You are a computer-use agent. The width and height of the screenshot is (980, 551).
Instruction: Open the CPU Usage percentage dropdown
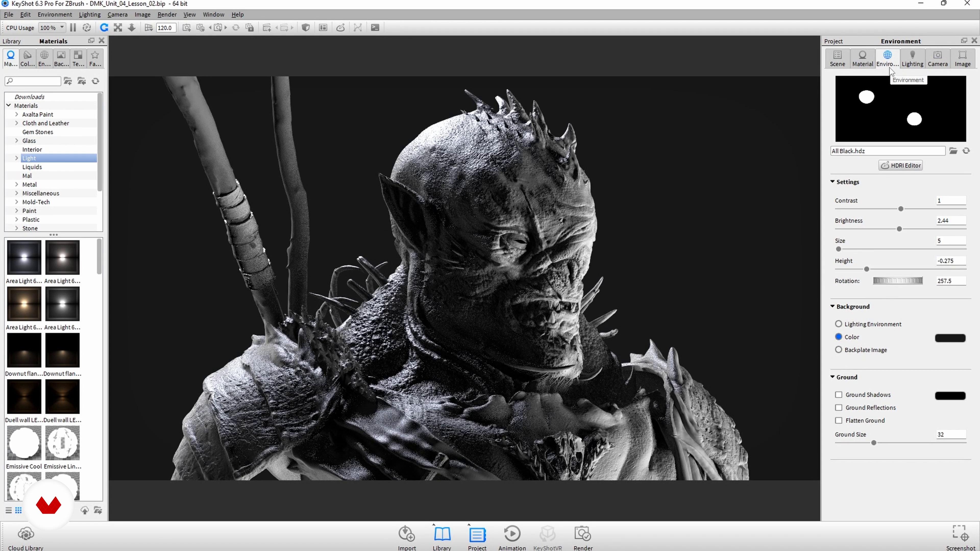(52, 27)
